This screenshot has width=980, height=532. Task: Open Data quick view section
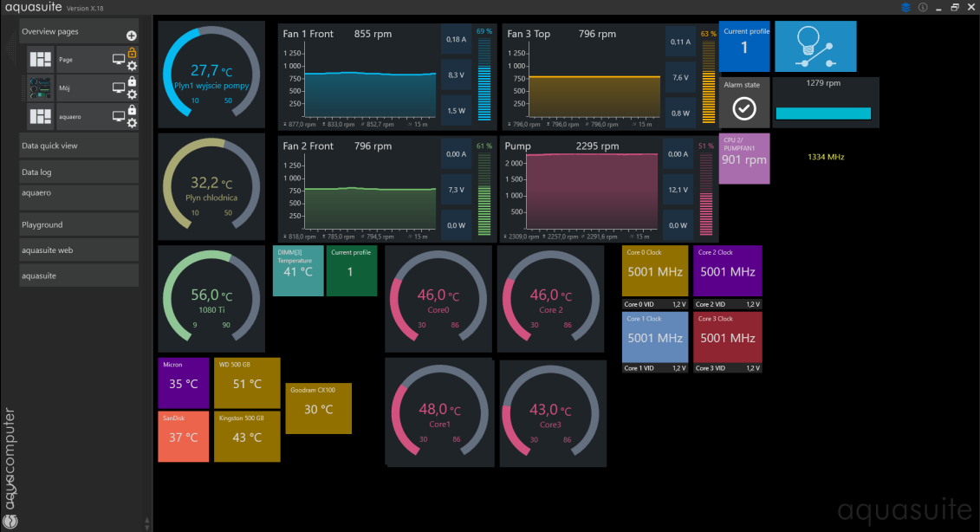click(x=79, y=146)
